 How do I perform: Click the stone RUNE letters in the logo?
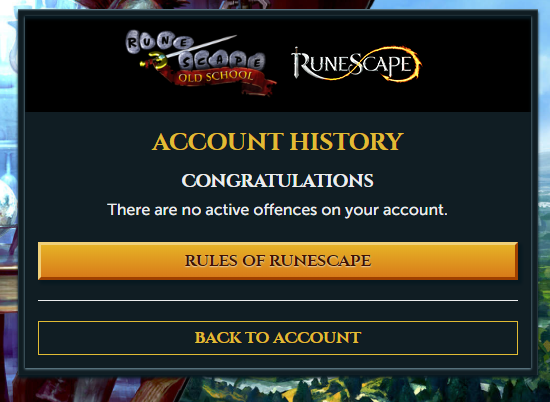(160, 43)
